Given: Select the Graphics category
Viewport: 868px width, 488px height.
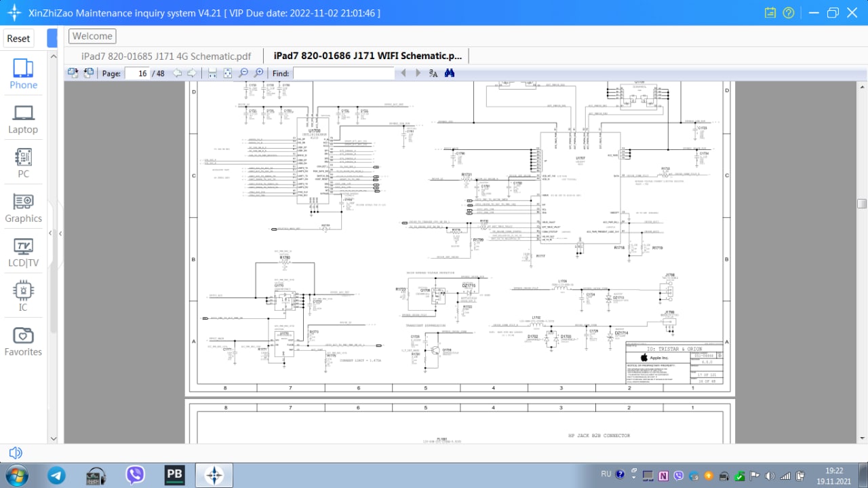Looking at the screenshot, I should [x=23, y=208].
